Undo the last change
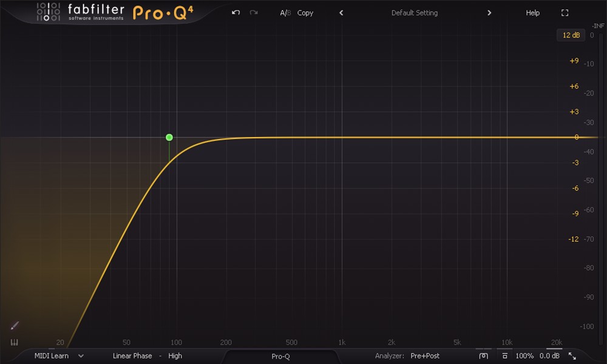 (x=236, y=13)
